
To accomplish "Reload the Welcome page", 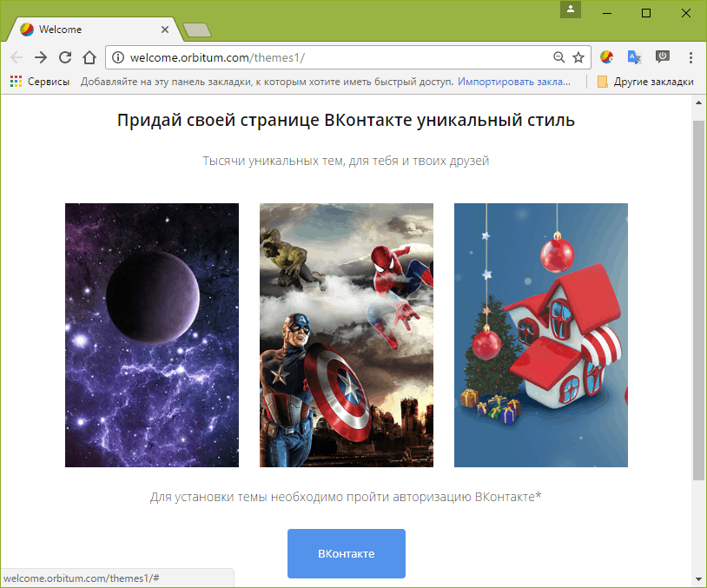I will [65, 57].
